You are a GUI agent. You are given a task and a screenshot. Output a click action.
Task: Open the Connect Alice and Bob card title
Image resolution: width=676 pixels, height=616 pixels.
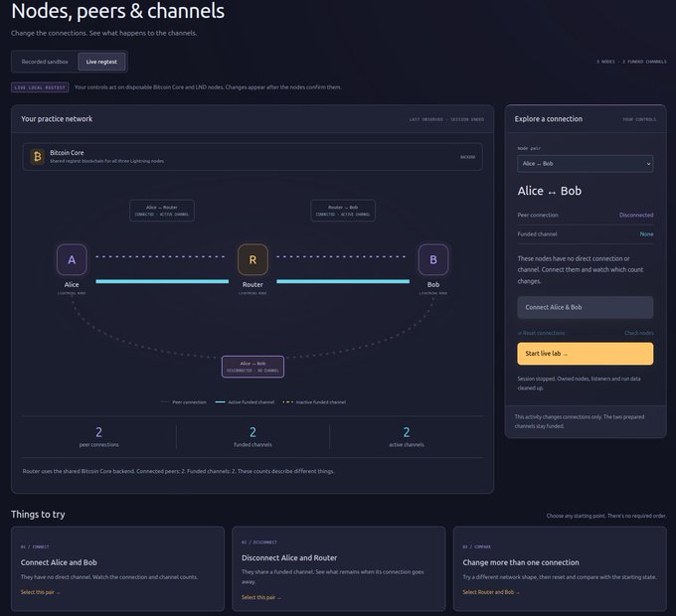[x=59, y=562]
